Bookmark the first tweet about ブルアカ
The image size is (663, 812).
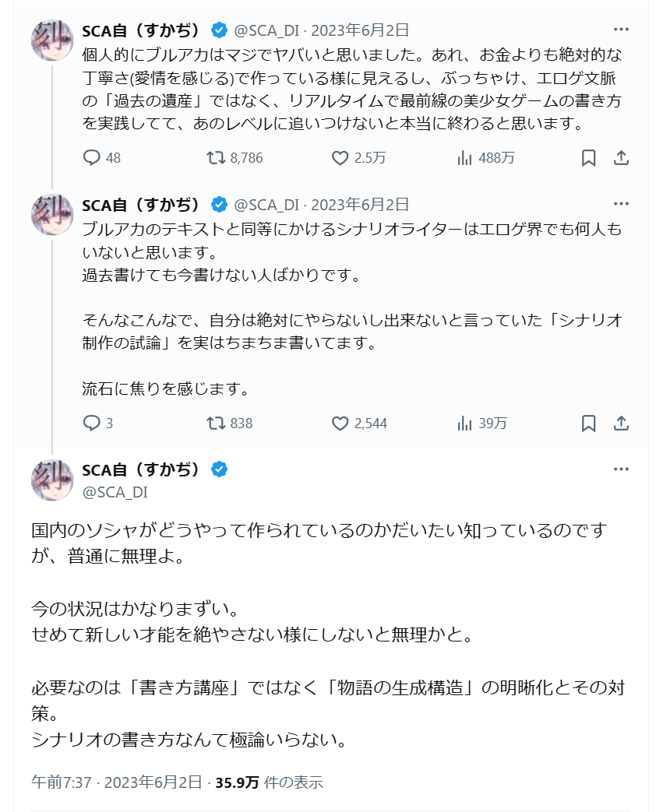(589, 158)
